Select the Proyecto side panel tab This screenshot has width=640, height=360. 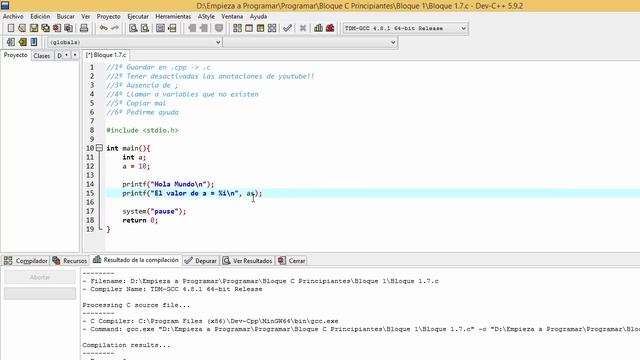click(16, 55)
